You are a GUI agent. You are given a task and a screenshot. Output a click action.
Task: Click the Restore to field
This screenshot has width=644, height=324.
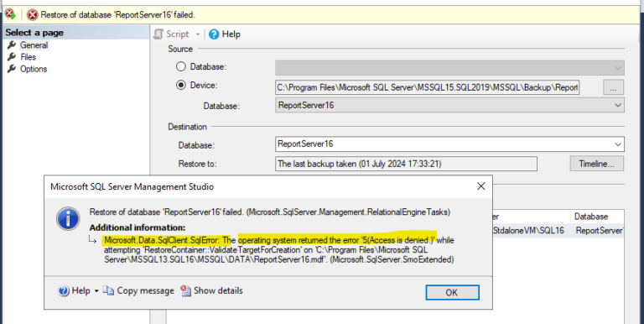[406, 164]
